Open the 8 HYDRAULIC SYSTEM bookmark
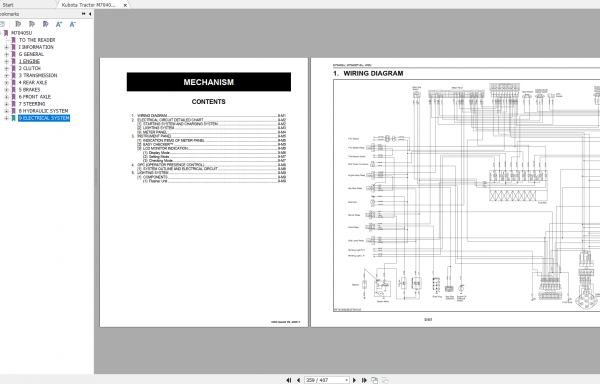600x384 pixels. (x=44, y=111)
